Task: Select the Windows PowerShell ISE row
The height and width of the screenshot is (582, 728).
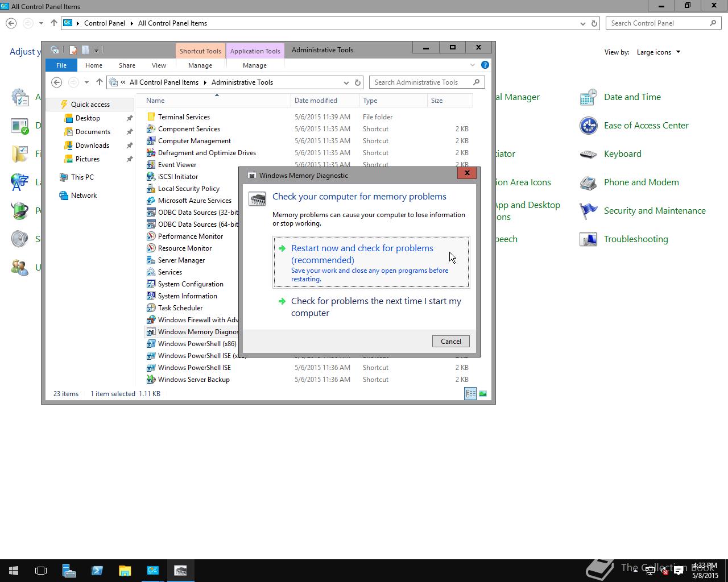Action: click(x=308, y=368)
